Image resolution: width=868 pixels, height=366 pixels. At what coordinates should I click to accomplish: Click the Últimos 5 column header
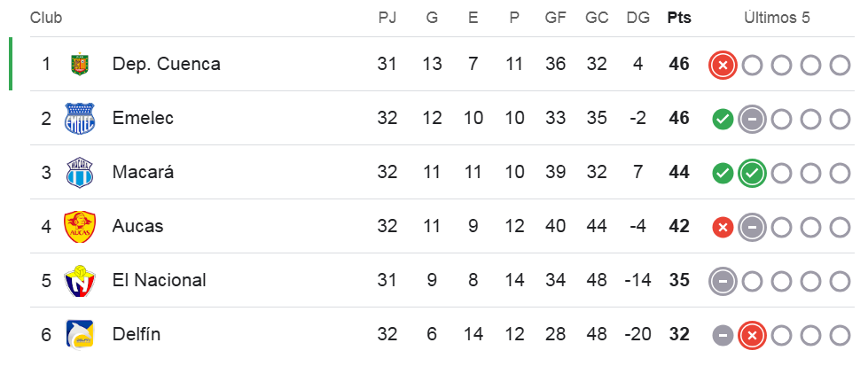777,18
